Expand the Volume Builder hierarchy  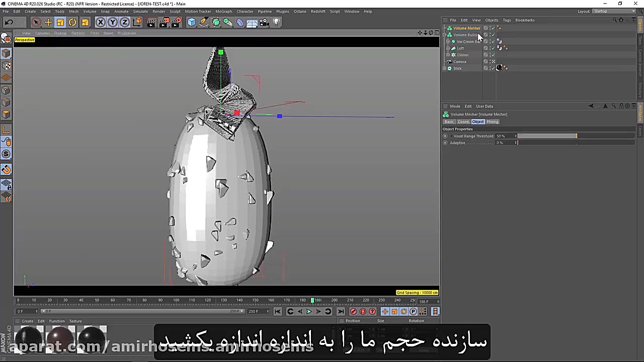tap(445, 35)
